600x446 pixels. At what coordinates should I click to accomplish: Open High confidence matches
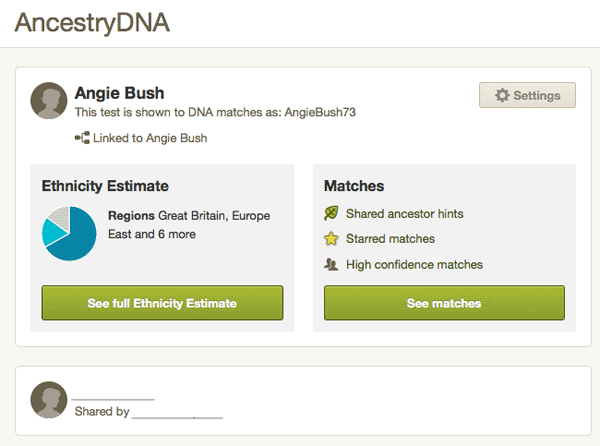[x=414, y=265]
